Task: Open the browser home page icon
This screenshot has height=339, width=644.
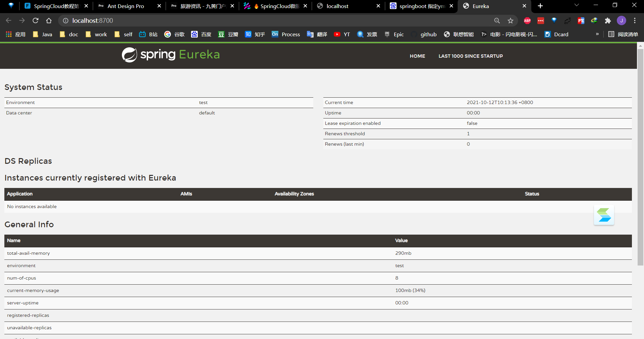Action: [49, 20]
